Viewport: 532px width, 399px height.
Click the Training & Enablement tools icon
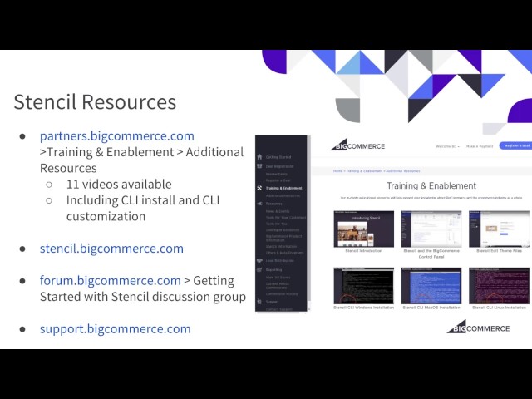click(259, 188)
